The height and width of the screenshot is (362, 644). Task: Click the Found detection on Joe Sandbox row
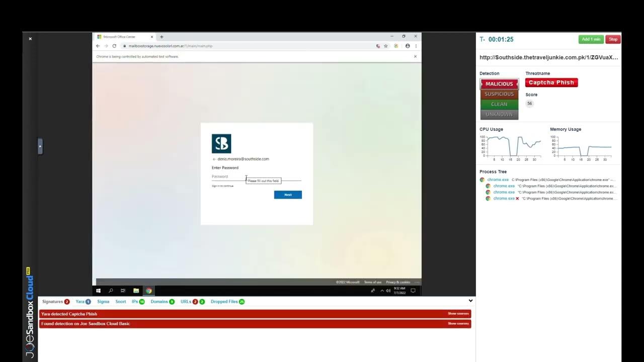[255, 324]
